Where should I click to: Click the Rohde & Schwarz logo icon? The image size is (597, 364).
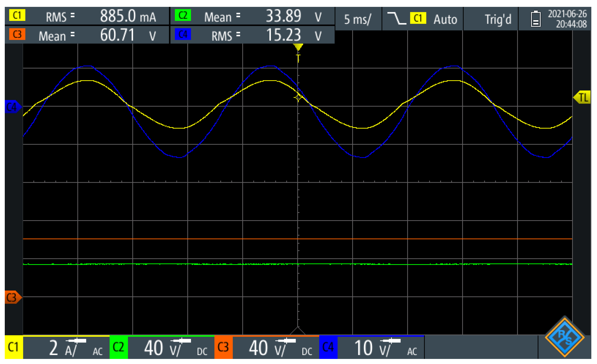click(x=564, y=337)
